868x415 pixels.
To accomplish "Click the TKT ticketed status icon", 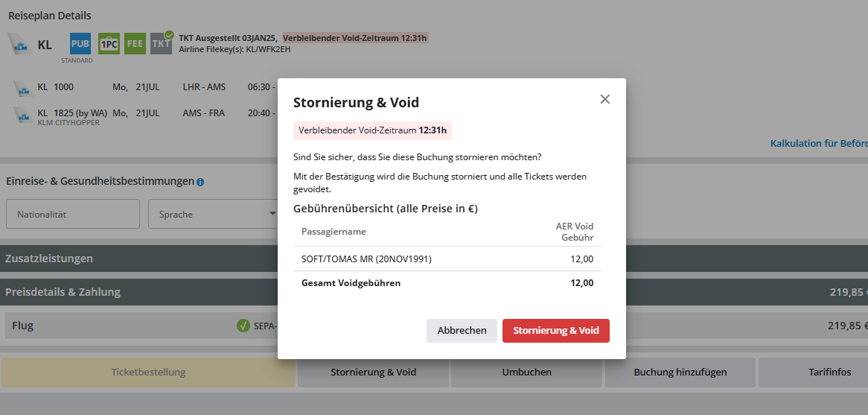I will tap(161, 43).
